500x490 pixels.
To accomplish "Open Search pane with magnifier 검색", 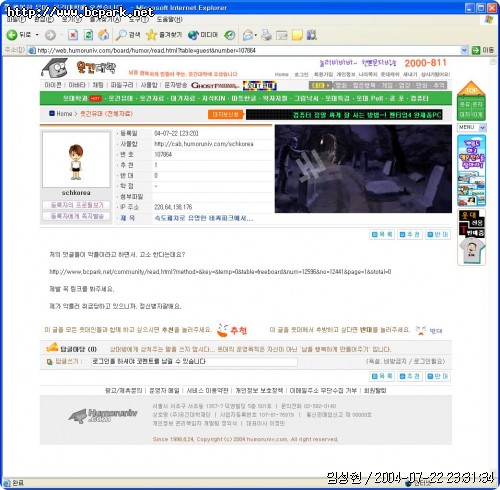I will 128,35.
